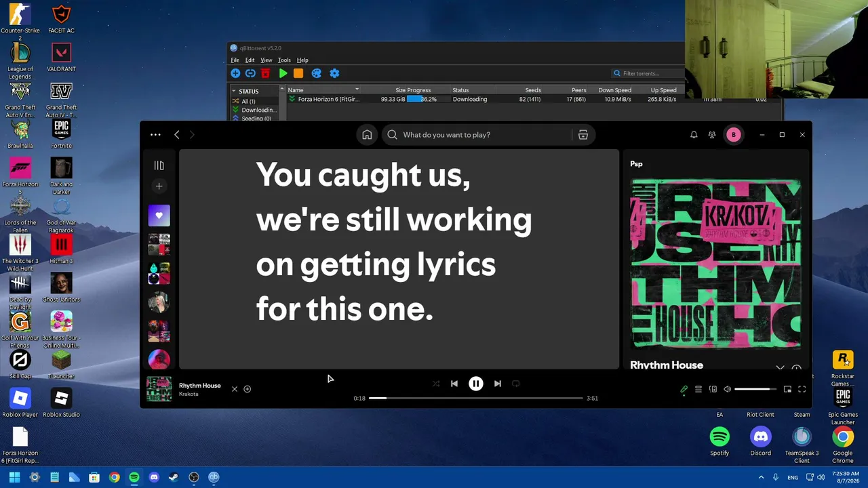Enter full screen mode in Spotify

click(802, 389)
